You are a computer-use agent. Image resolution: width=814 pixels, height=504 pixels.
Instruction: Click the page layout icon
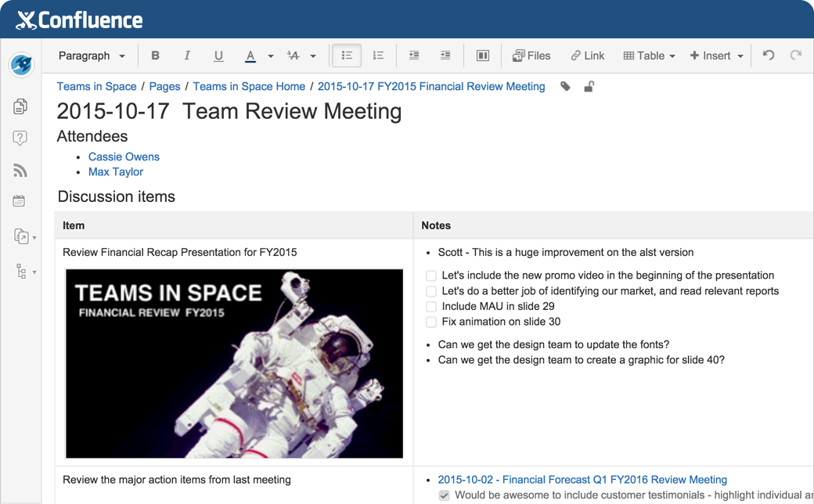483,56
